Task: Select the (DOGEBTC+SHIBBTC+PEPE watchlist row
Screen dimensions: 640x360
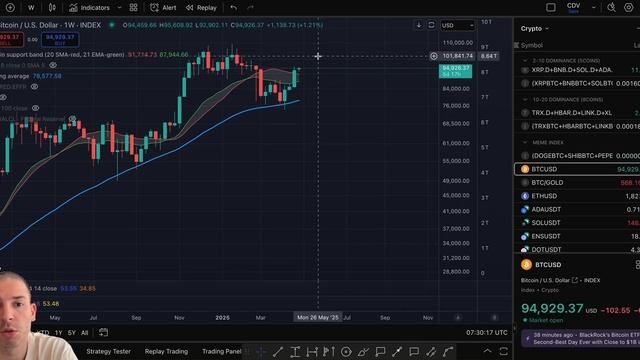Action: pos(577,156)
